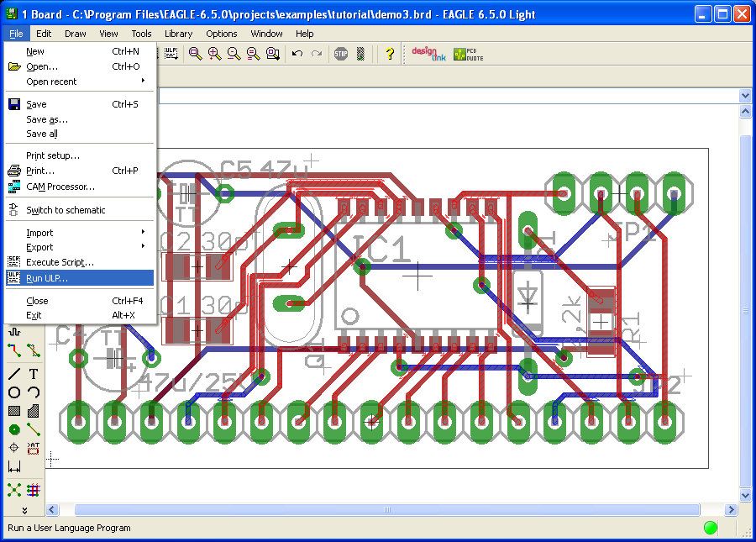The height and width of the screenshot is (542, 756).
Task: Select the Route tool in the left palette
Action: point(14,350)
